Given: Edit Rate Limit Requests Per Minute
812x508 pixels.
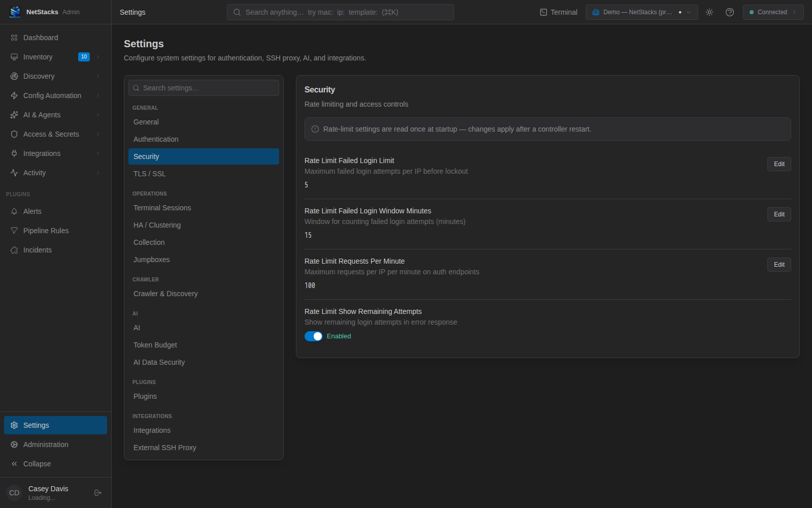Looking at the screenshot, I should coord(779,265).
